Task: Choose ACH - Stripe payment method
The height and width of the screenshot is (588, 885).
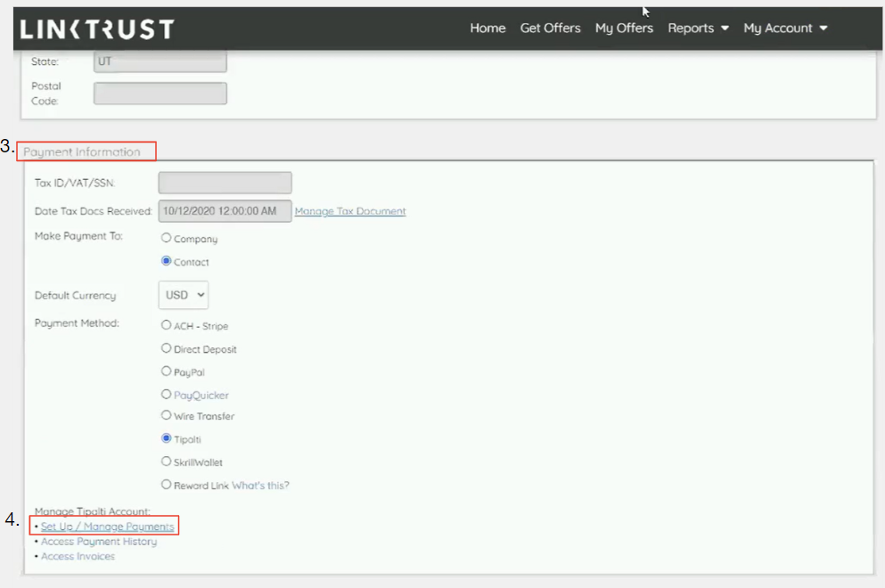Action: coord(166,326)
